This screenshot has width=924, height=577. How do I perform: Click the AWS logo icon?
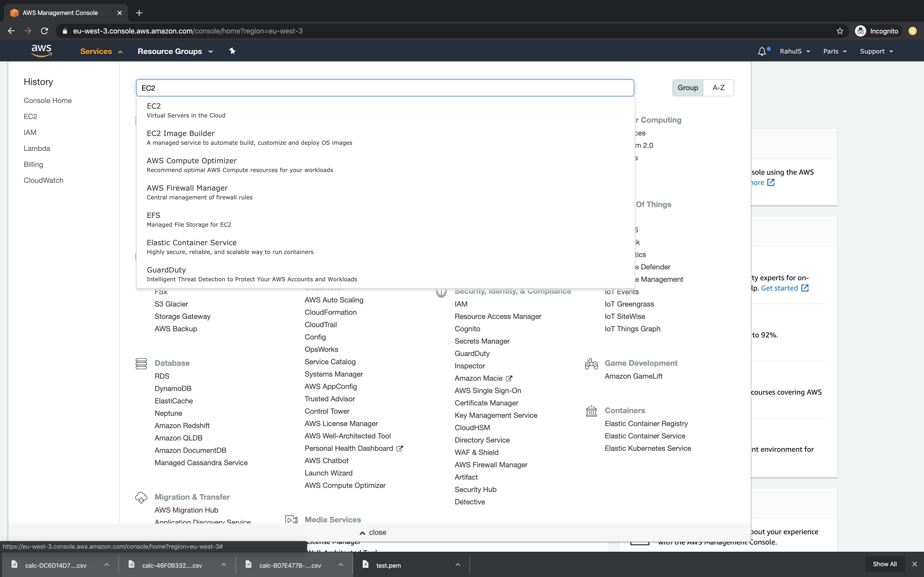[41, 51]
